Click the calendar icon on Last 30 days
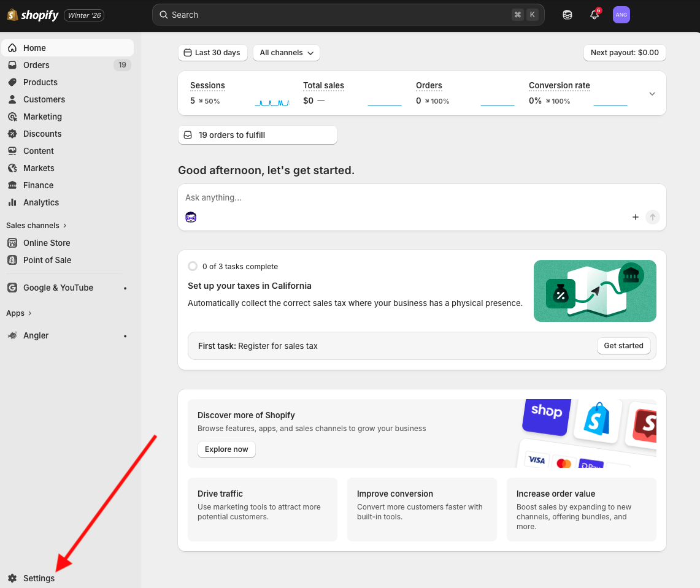Screen dimensions: 700x588 pos(188,53)
